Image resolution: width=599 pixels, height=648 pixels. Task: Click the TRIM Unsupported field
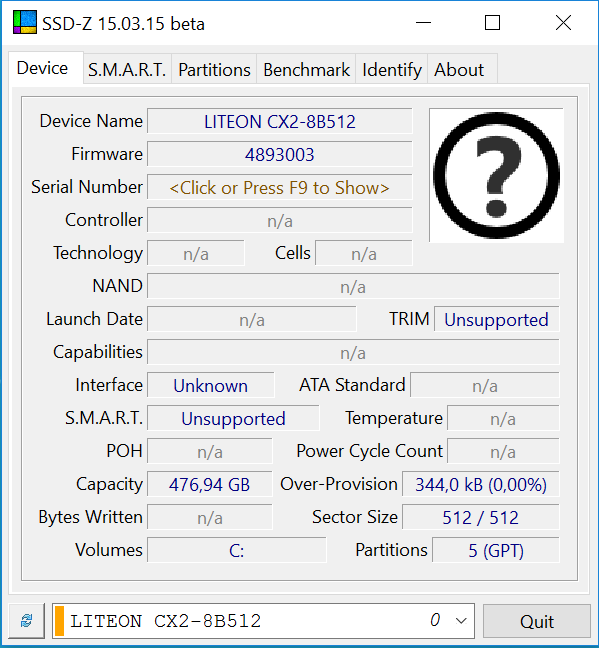(496, 319)
